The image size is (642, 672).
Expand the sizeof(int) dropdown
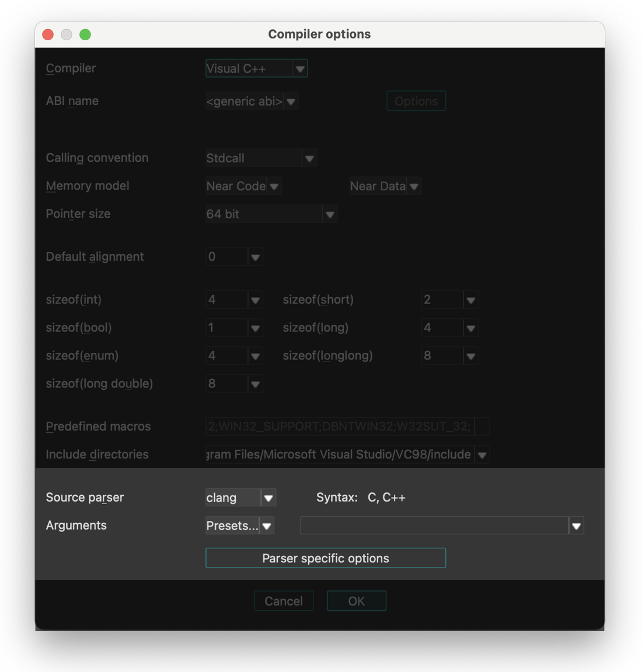click(255, 299)
